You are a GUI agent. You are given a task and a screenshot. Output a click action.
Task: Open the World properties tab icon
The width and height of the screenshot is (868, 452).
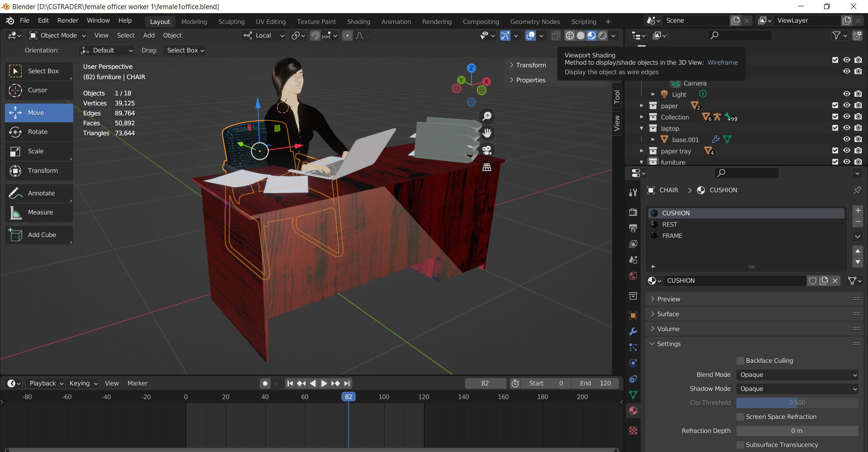pos(633,276)
